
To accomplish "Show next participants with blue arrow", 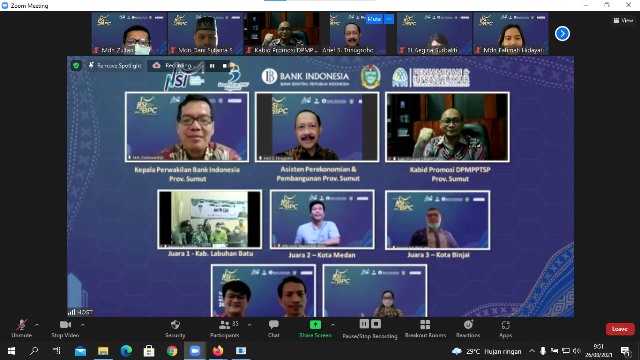I will [562, 33].
